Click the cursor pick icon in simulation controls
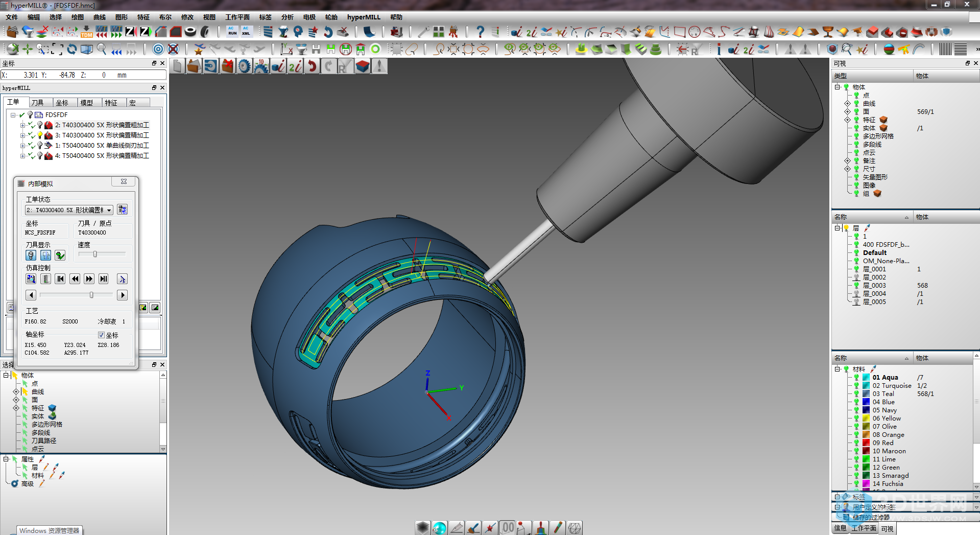 click(x=122, y=278)
